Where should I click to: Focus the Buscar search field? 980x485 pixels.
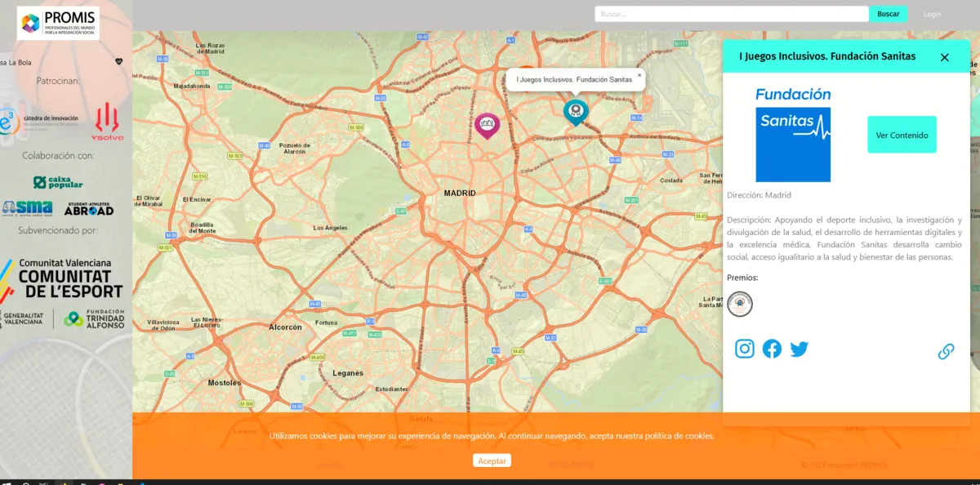[732, 14]
